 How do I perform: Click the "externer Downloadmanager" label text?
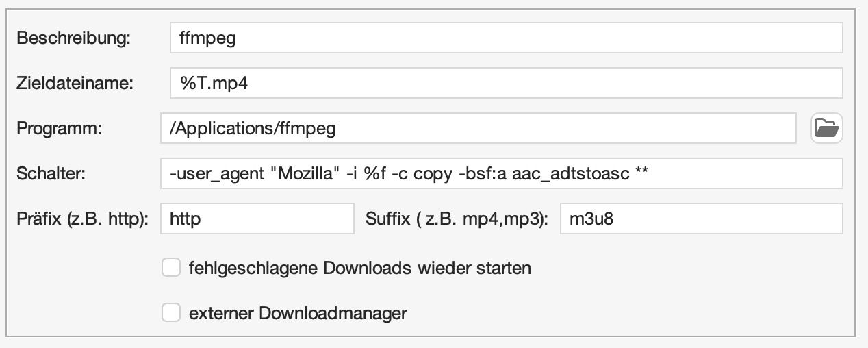(298, 314)
